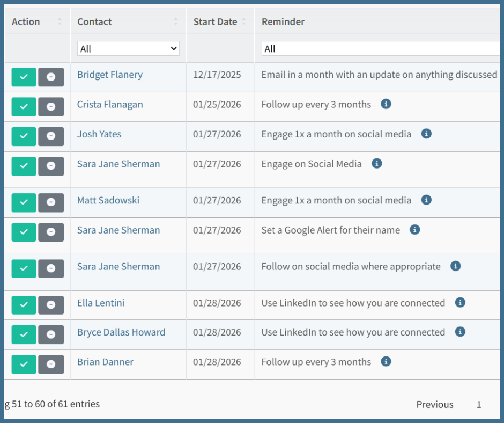Click info icon on Brian Danner row

point(386,362)
